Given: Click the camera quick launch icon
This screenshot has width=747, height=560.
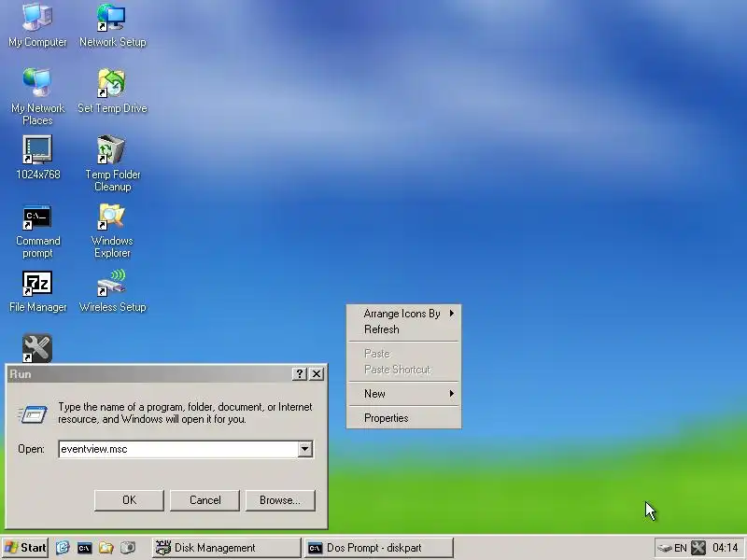Looking at the screenshot, I should (128, 548).
